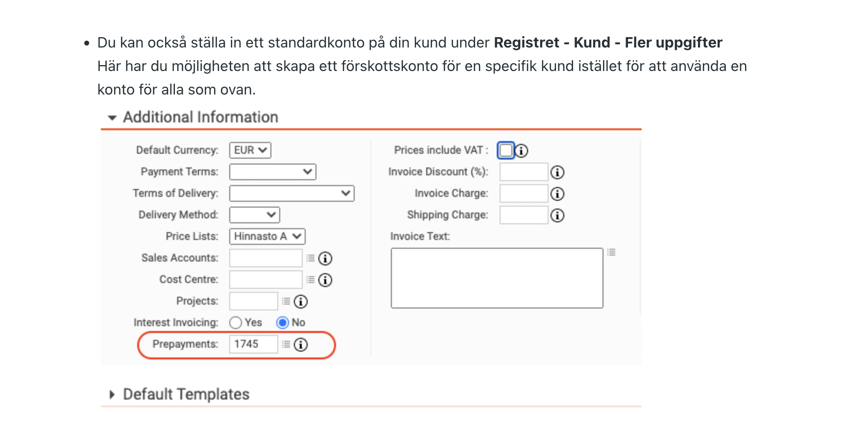Open the Default Currency EUR dropdown
868x426 pixels.
[x=250, y=150]
